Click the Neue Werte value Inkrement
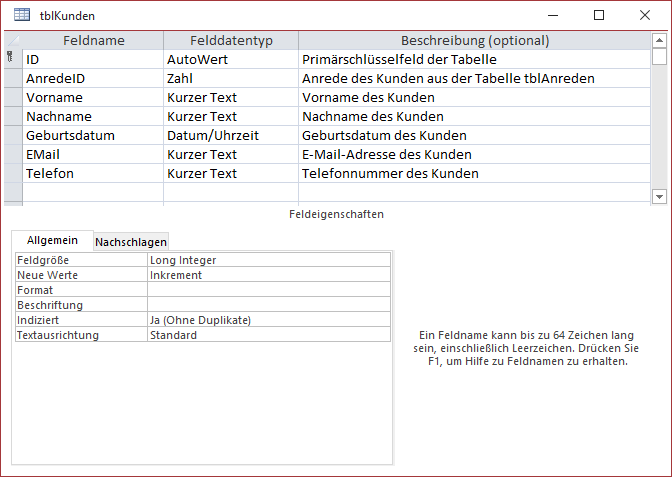672x477 pixels. (x=269, y=275)
